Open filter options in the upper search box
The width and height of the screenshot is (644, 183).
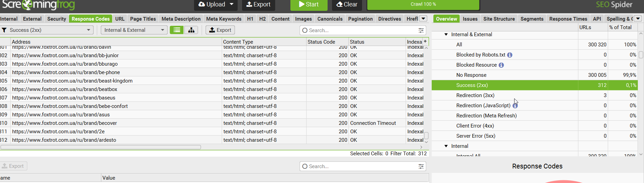421,30
